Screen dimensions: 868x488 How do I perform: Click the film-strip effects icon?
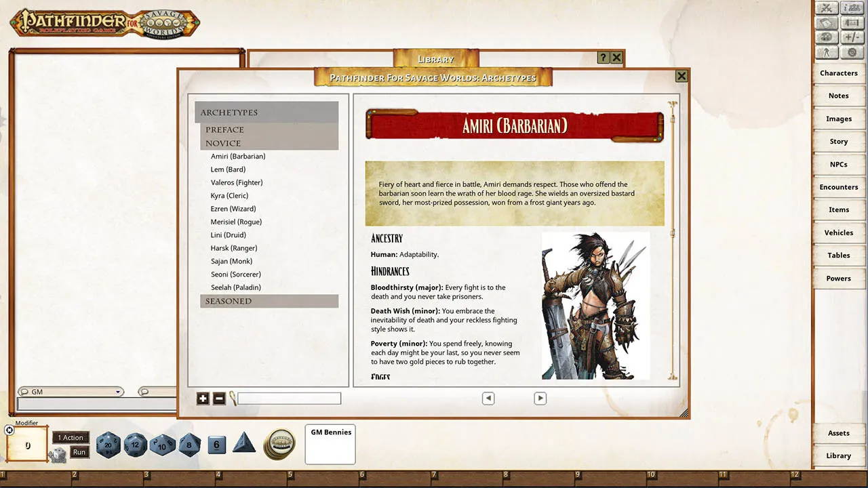(852, 23)
